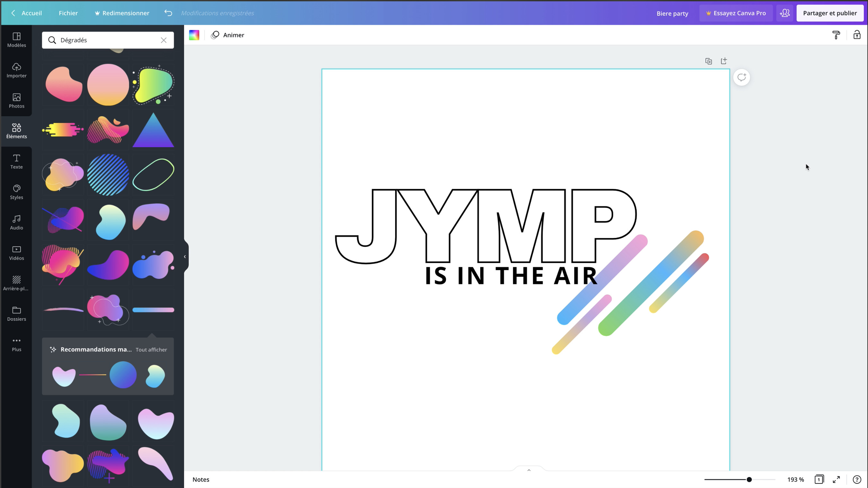Image resolution: width=868 pixels, height=488 pixels.
Task: Open the Redimensionner menu
Action: click(x=122, y=13)
